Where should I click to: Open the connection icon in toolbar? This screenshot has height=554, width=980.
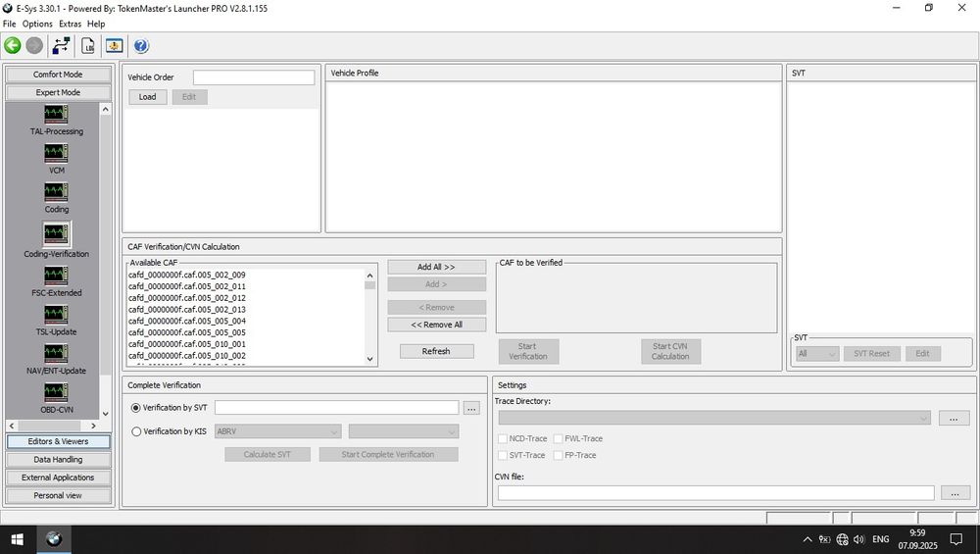point(61,46)
